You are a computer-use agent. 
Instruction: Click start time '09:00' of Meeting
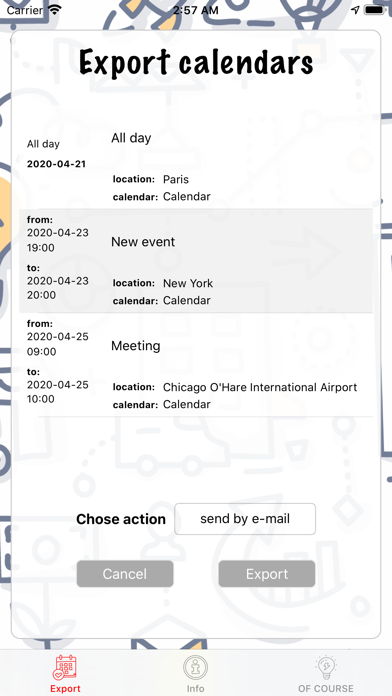pos(41,352)
